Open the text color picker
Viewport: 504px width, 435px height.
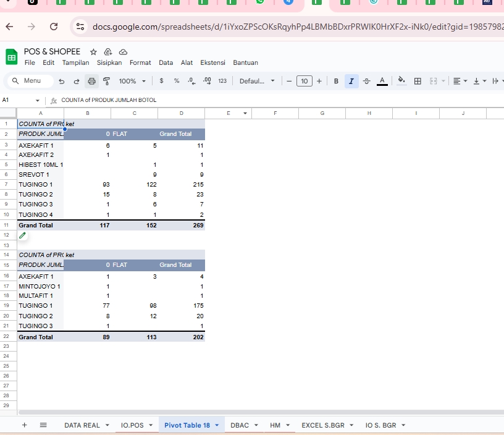tap(382, 80)
